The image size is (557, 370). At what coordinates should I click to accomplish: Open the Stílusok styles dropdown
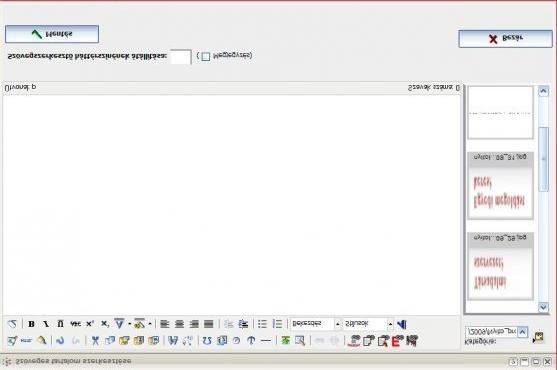pyautogui.click(x=368, y=324)
